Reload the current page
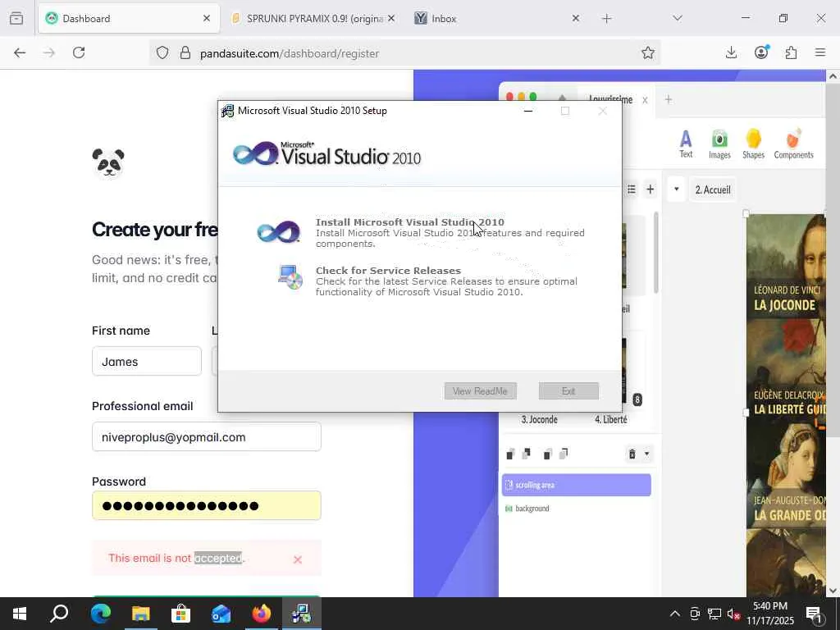 click(79, 52)
